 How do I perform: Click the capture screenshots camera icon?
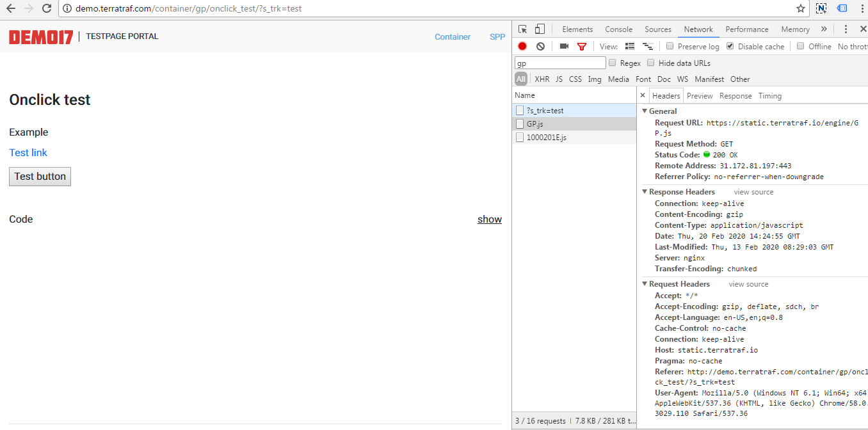pyautogui.click(x=564, y=47)
